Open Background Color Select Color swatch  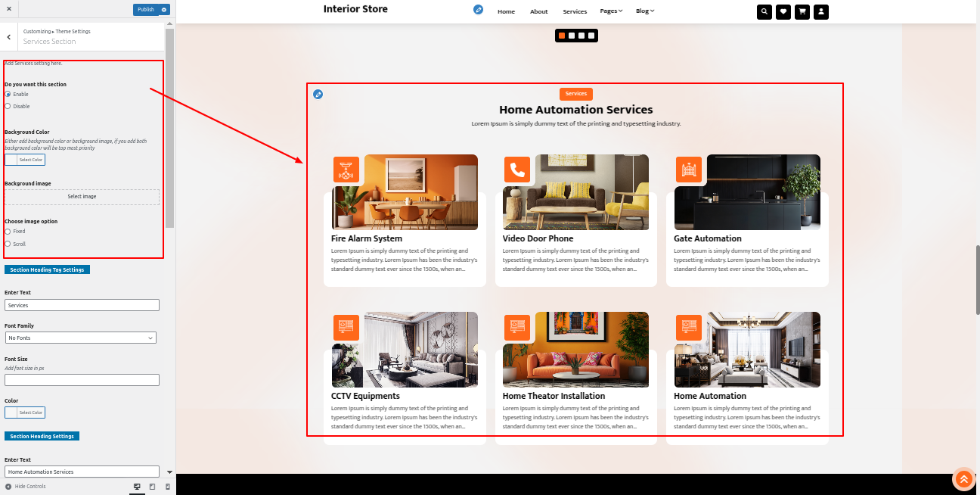pyautogui.click(x=24, y=160)
